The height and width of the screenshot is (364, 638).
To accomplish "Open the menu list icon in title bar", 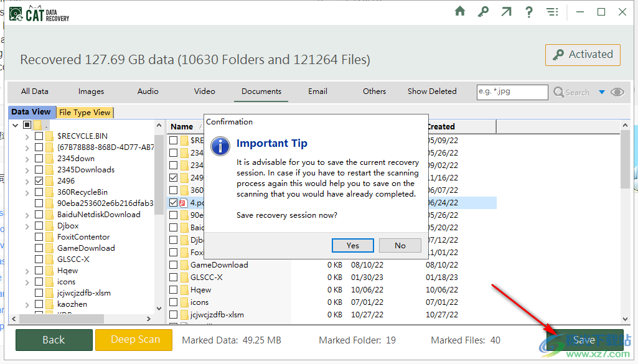I will coord(552,12).
